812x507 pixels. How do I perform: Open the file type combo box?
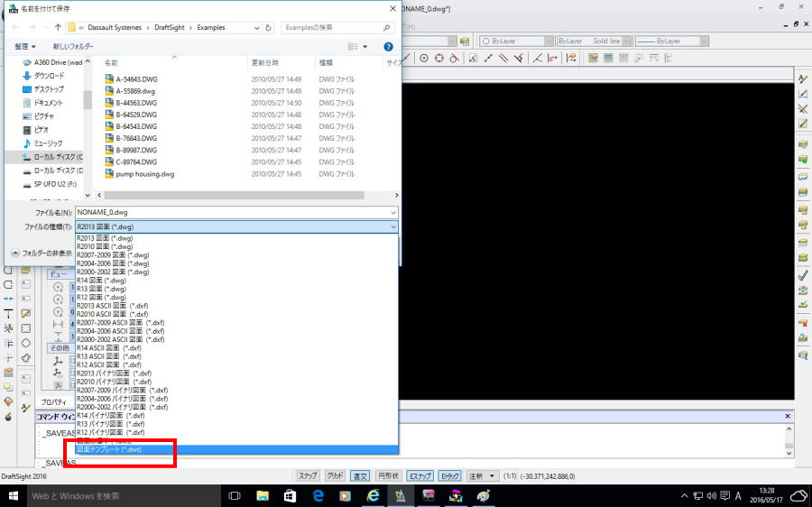(236, 226)
